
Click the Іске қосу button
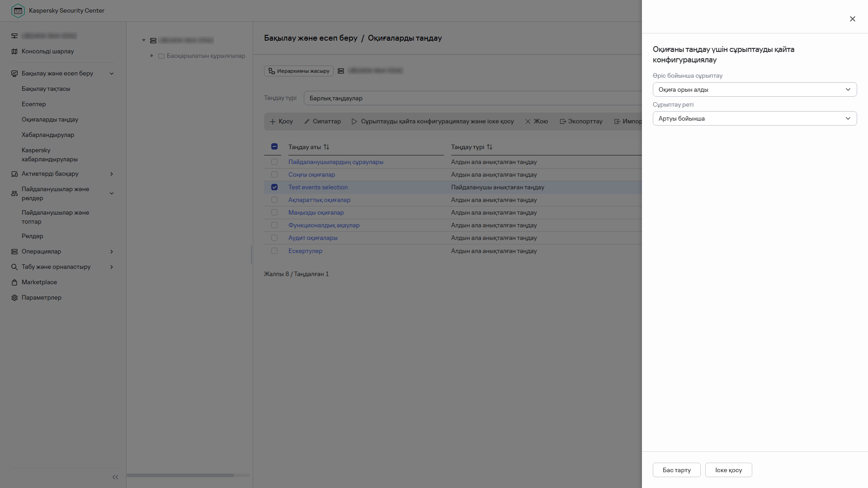(728, 470)
